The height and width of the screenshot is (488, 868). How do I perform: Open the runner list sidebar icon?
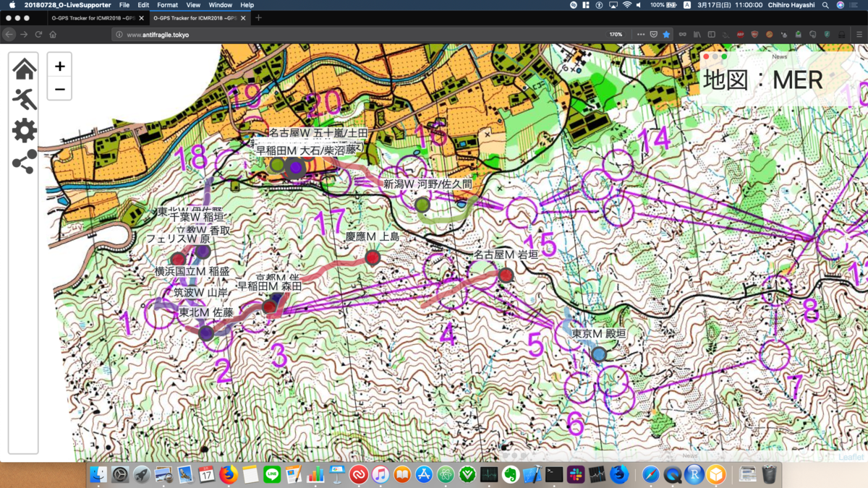[x=25, y=99]
